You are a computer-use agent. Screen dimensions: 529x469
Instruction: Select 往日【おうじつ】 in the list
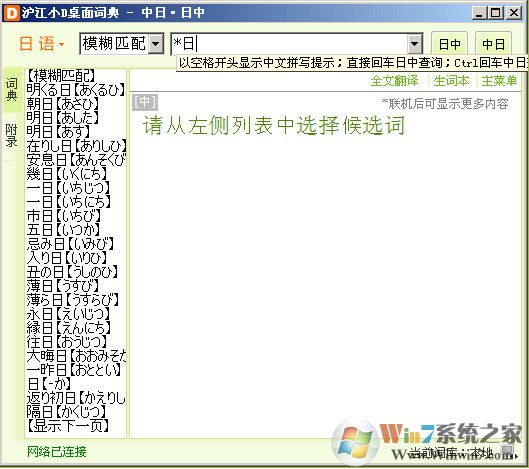pyautogui.click(x=67, y=342)
